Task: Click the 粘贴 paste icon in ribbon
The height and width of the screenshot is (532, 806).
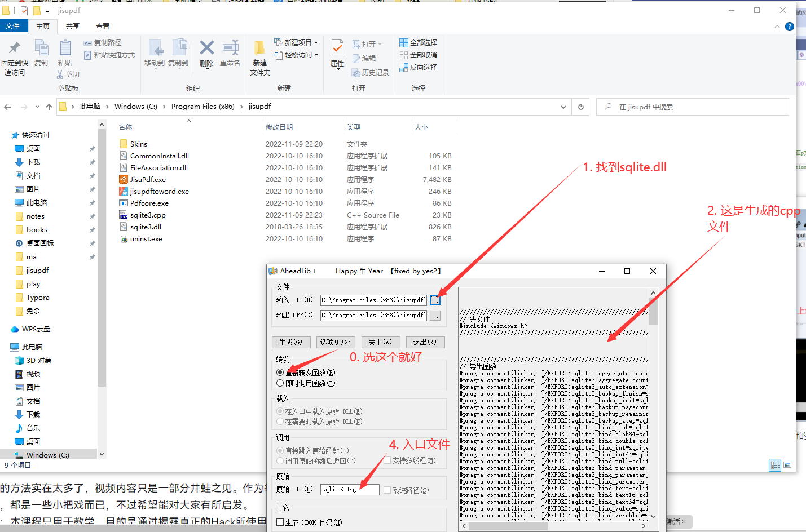Action: (x=65, y=54)
